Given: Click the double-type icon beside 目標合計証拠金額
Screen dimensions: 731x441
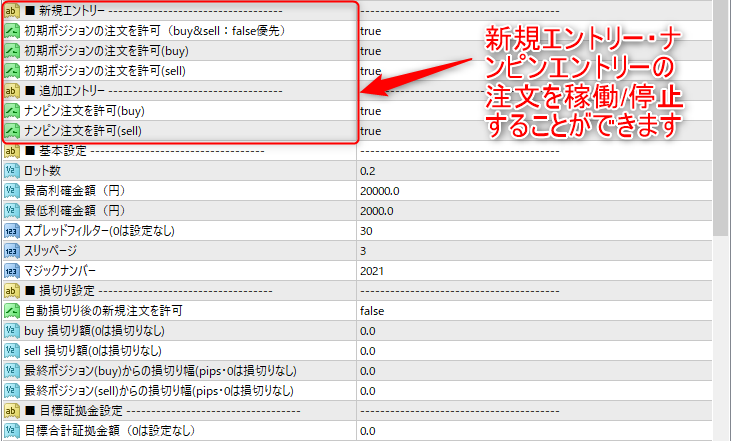Looking at the screenshot, I should point(12,431).
